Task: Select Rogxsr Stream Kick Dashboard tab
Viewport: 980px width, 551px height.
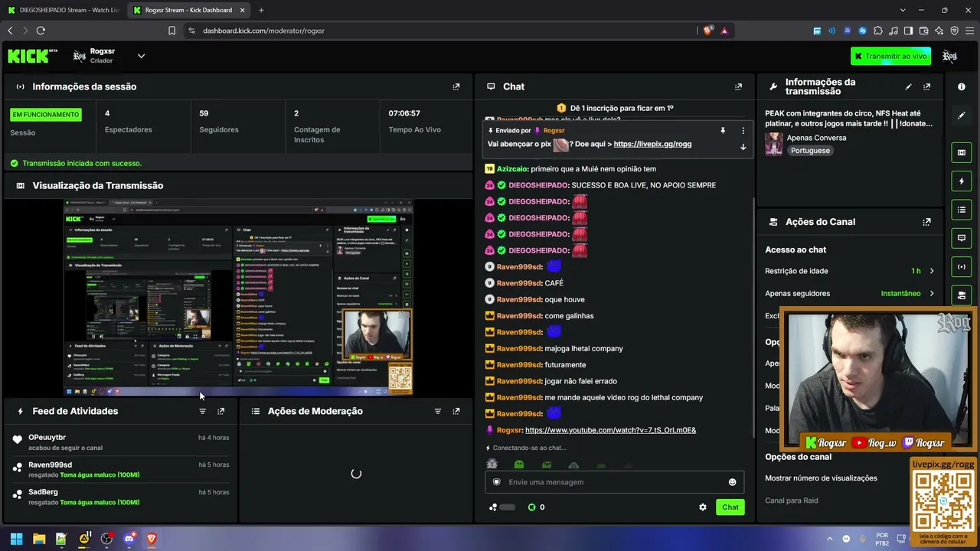Action: (189, 10)
